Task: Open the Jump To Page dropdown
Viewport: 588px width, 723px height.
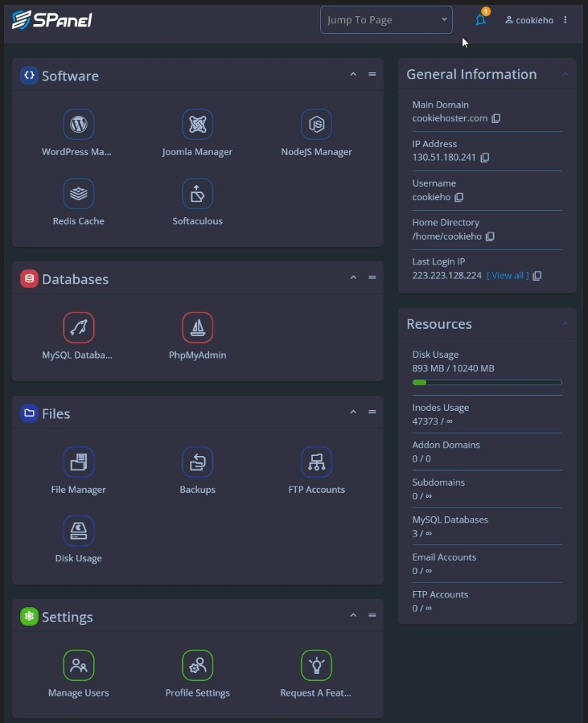Action: point(385,19)
